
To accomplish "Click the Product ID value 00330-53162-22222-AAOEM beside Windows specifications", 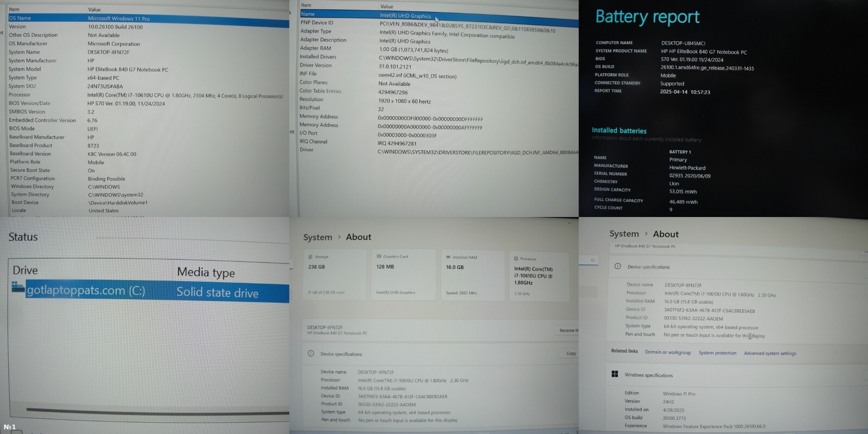I will pos(693,318).
